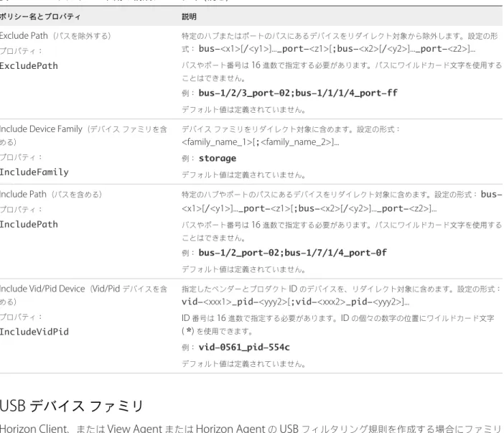Click the hexadecimal note in Include Path row
This screenshot has height=433, width=504.
click(342, 231)
